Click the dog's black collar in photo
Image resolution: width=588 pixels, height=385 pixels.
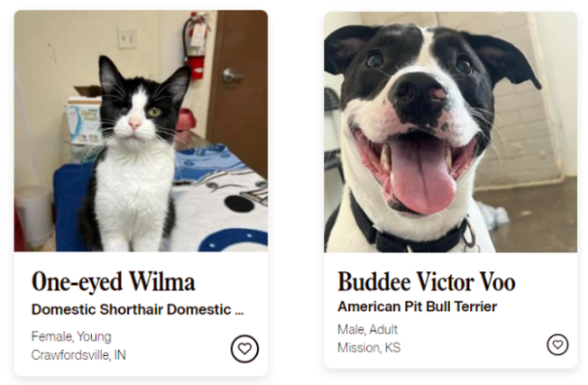(x=410, y=234)
